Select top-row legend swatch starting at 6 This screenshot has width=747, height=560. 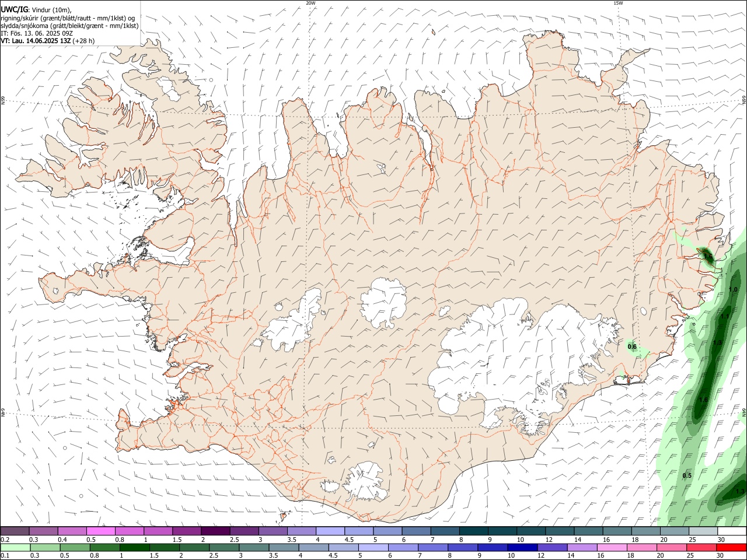click(x=417, y=531)
